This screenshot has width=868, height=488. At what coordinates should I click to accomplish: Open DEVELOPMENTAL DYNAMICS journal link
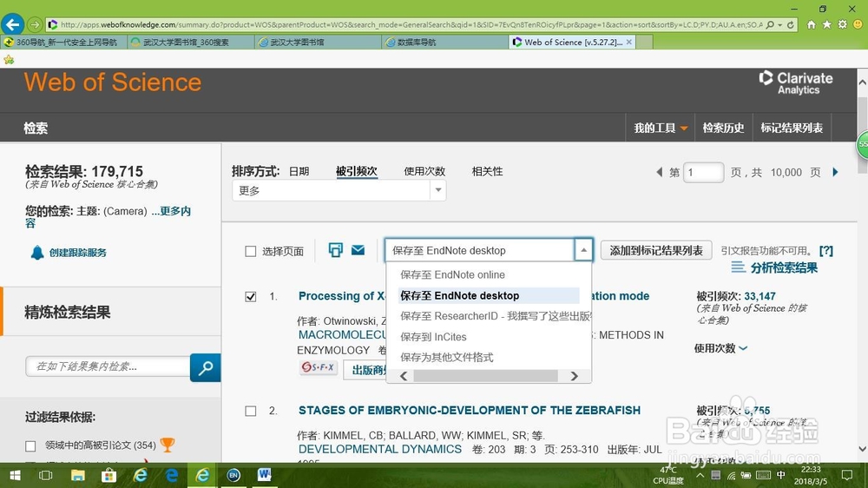point(380,449)
